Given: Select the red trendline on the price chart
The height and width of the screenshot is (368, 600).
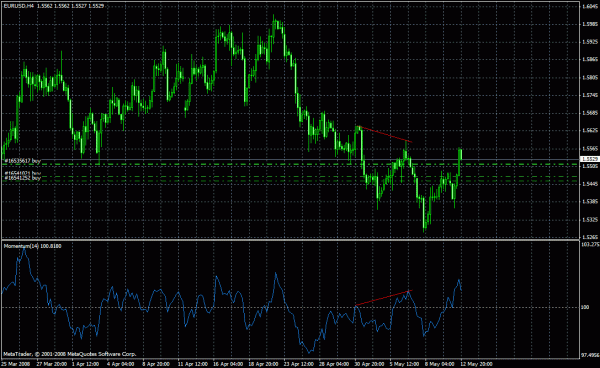Looking at the screenshot, I should tap(384, 134).
